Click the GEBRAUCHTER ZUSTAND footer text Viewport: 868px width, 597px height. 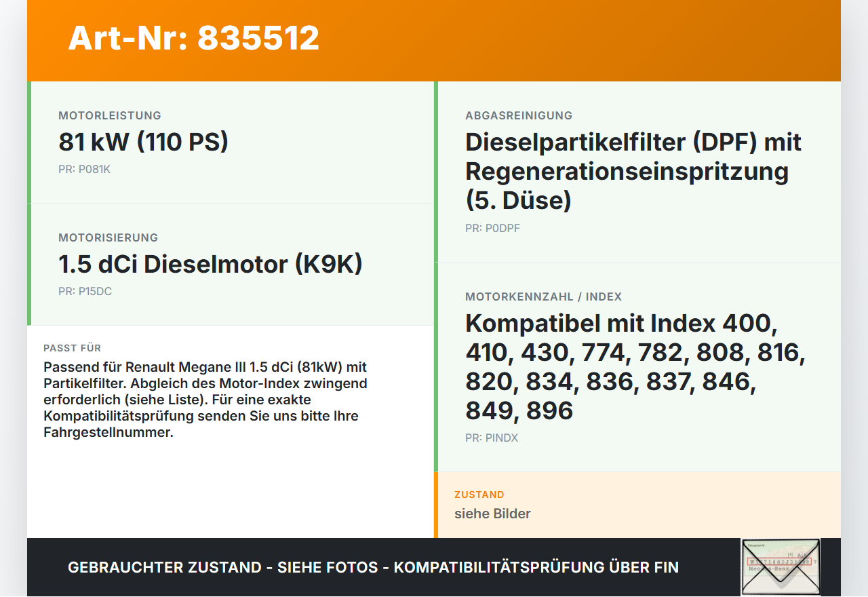pos(373,567)
